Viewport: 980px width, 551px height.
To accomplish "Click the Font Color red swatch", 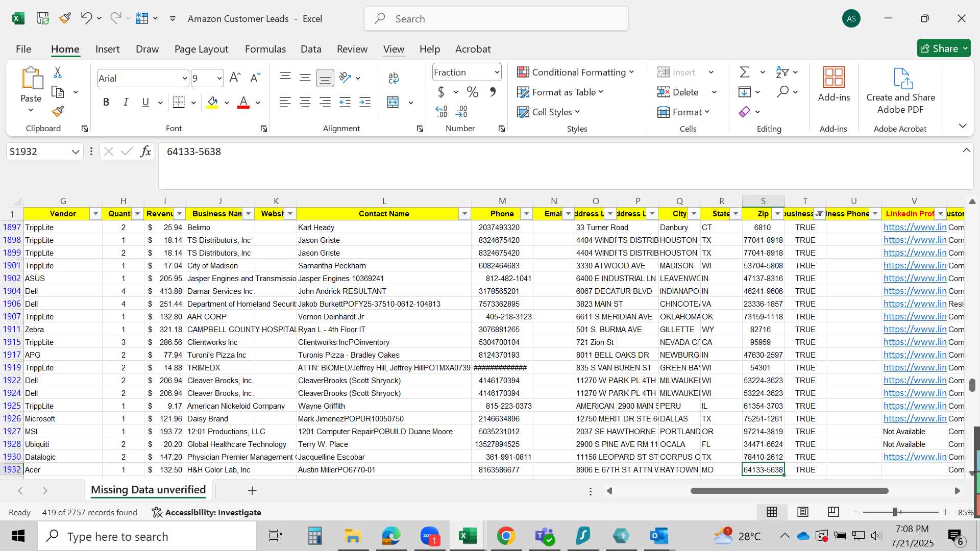I will click(x=243, y=103).
